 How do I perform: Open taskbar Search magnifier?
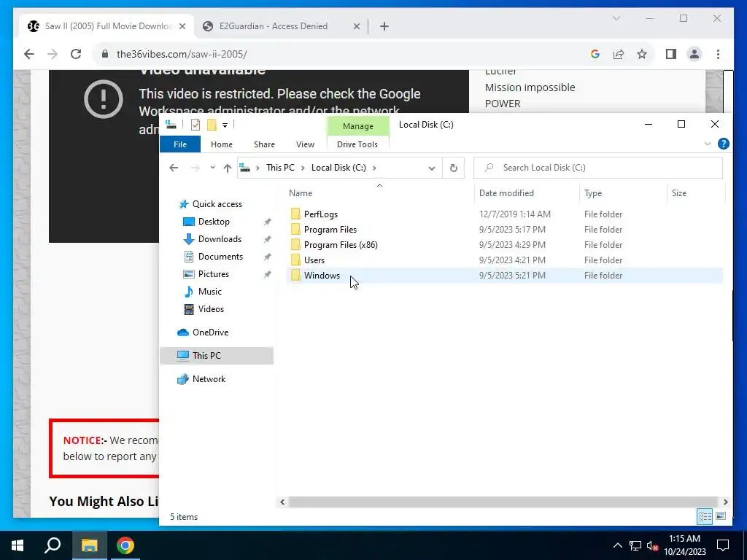(x=53, y=545)
